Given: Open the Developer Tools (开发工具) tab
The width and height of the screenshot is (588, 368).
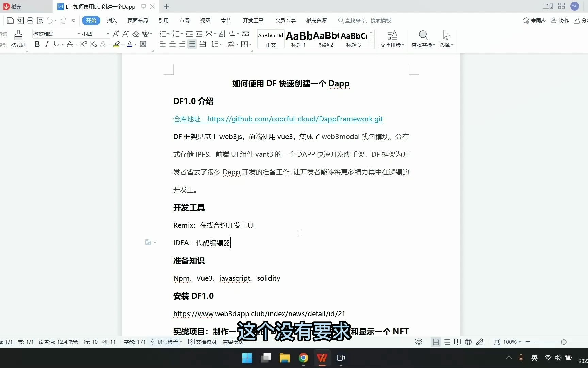Looking at the screenshot, I should [253, 20].
